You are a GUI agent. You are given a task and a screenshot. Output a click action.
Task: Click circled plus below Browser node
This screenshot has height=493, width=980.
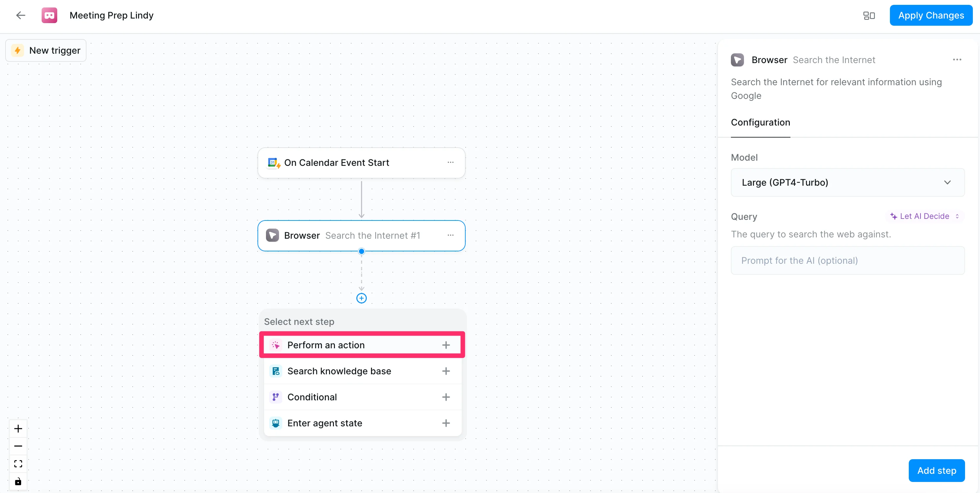pyautogui.click(x=362, y=298)
